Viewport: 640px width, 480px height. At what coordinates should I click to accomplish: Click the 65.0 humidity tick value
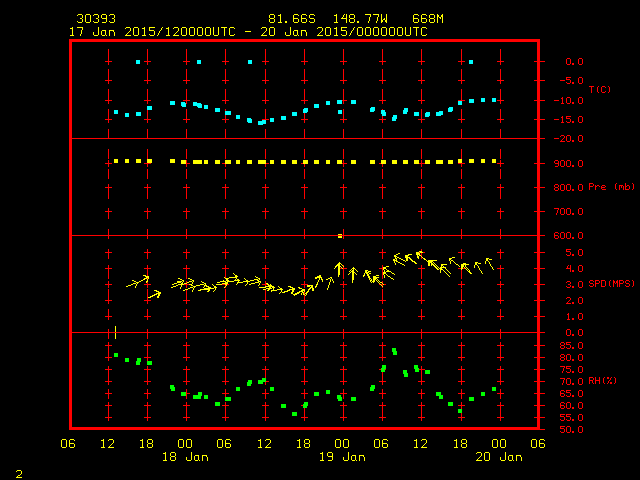(x=571, y=394)
